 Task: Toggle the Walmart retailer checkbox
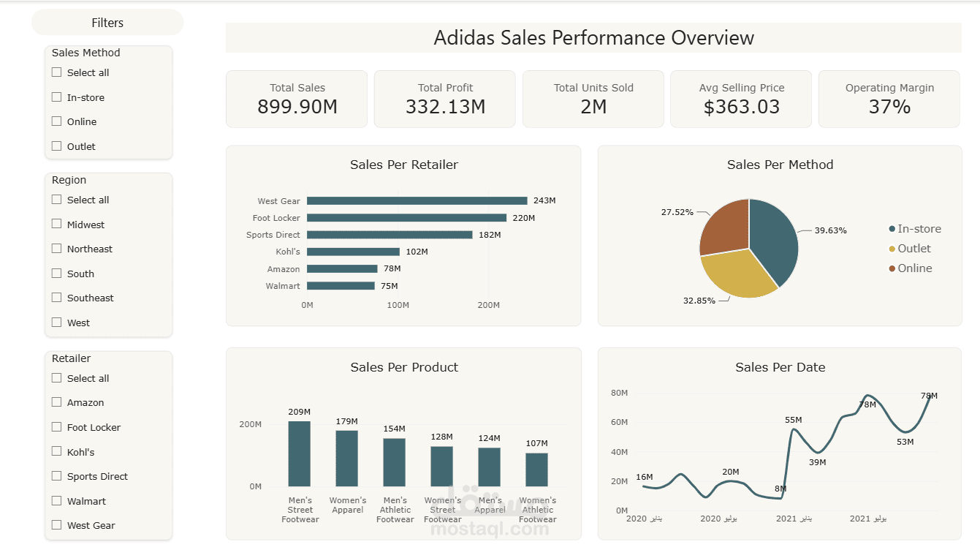pyautogui.click(x=56, y=501)
